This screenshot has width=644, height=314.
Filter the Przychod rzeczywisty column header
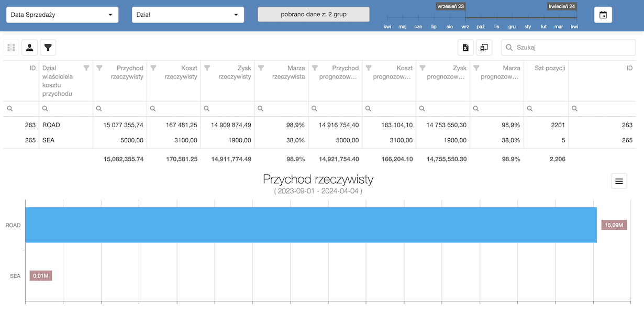[x=99, y=68]
